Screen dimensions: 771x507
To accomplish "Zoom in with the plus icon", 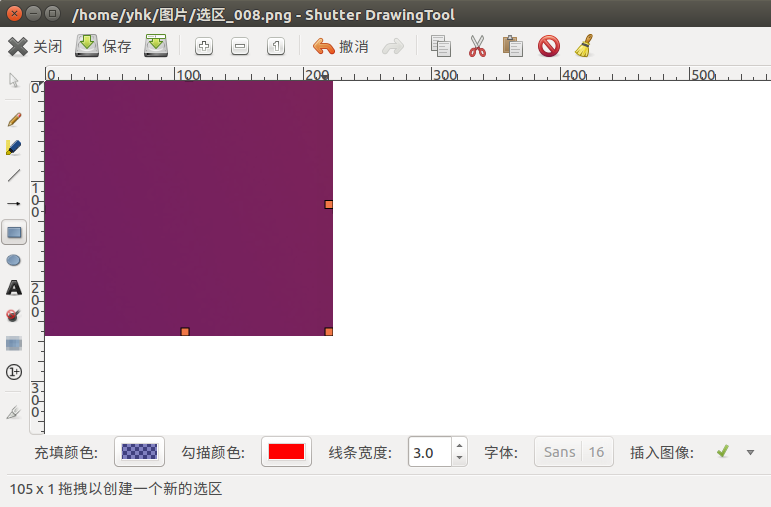I will (204, 47).
